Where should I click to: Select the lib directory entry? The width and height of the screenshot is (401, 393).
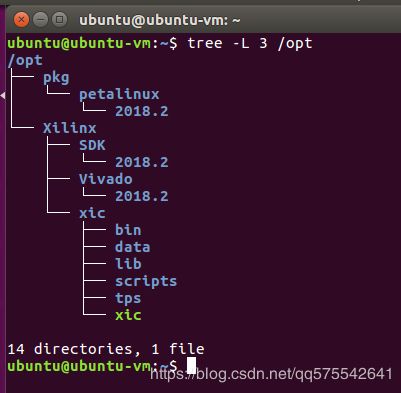click(x=128, y=264)
